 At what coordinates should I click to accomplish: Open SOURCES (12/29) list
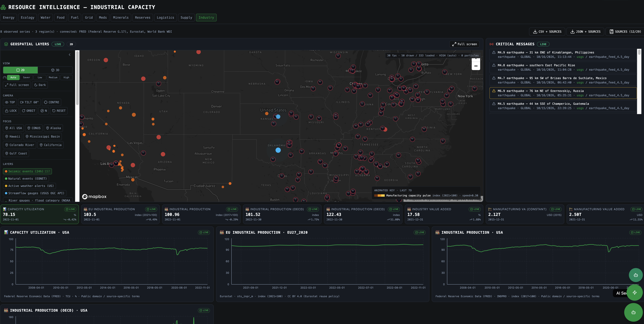point(625,32)
